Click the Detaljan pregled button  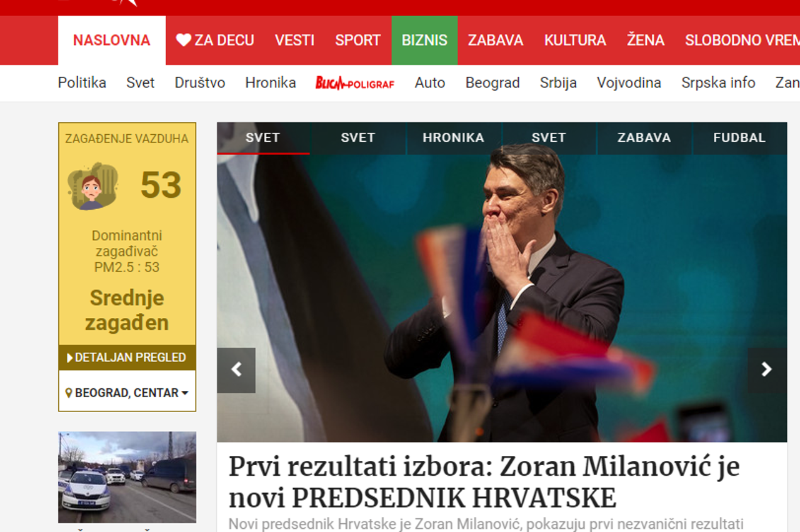tap(127, 358)
